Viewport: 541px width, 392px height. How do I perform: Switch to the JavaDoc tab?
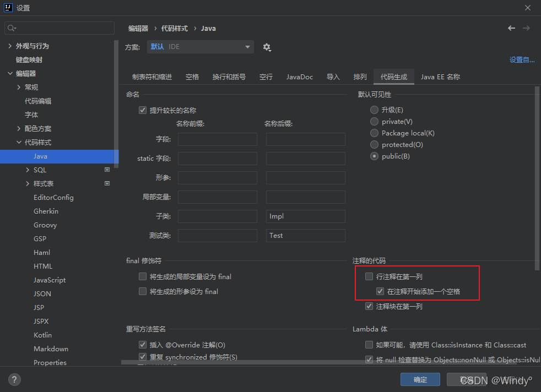[x=299, y=77]
